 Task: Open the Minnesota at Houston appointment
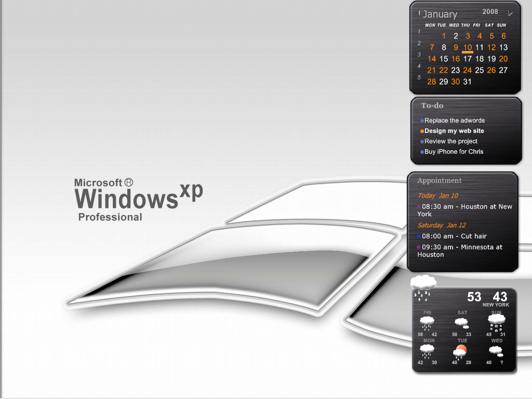click(460, 251)
